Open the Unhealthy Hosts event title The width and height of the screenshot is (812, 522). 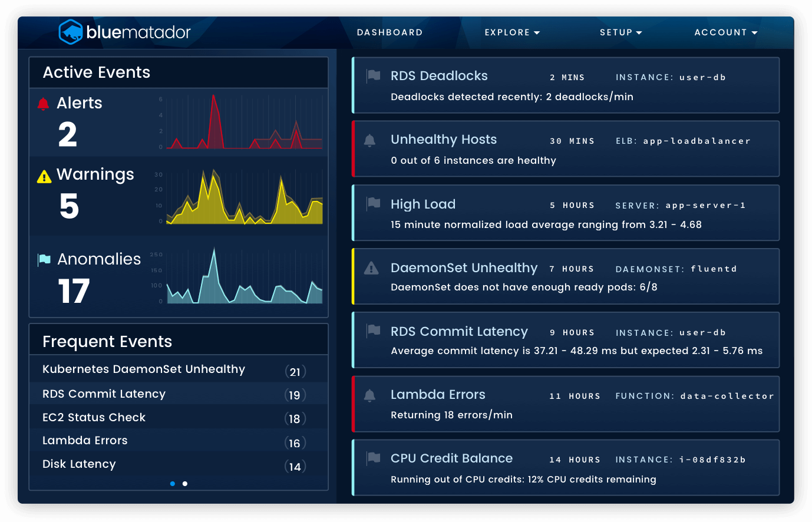point(444,140)
